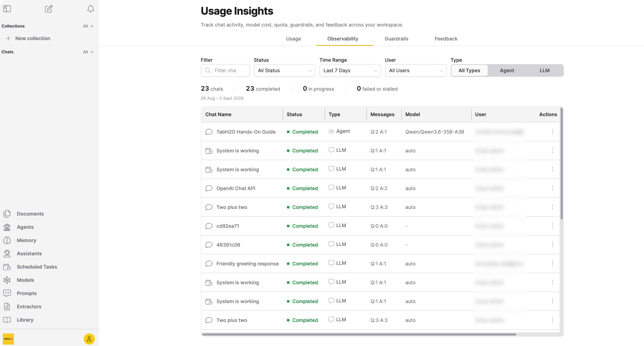Click the Messages column header
Viewport: 644px width, 346px height.
tap(382, 114)
